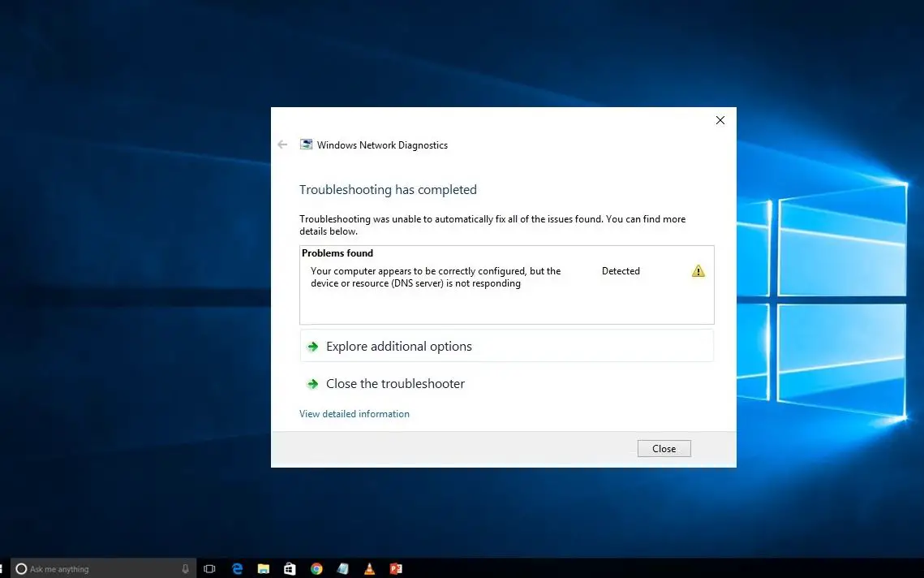924x578 pixels.
Task: Click the Troubleshooting has completed heading
Action: pos(388,190)
